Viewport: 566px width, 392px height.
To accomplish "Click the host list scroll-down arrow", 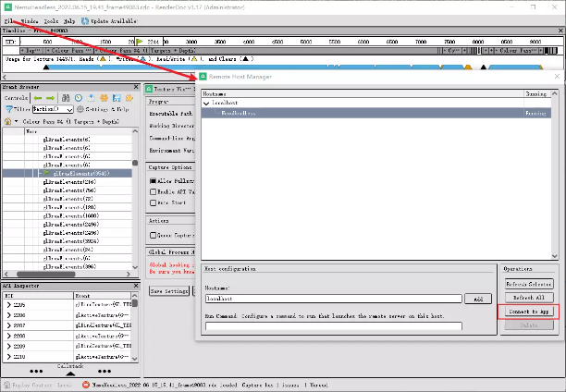I will [555, 256].
